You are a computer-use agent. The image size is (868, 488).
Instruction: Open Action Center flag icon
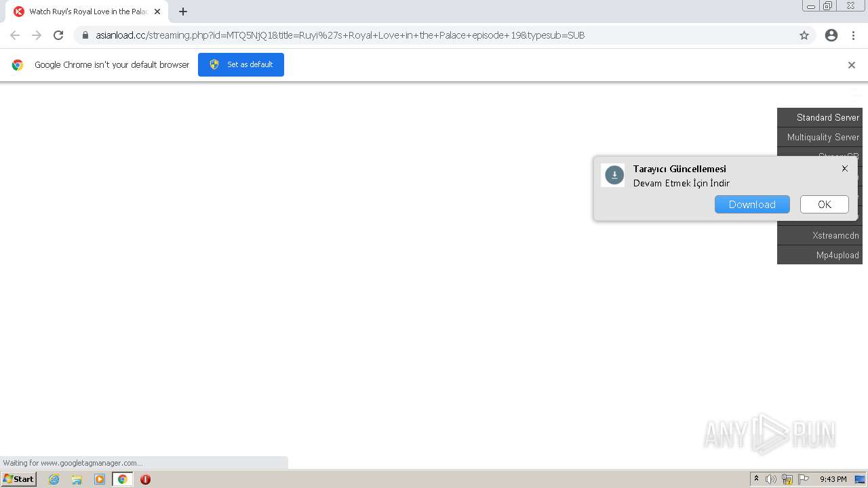(804, 479)
